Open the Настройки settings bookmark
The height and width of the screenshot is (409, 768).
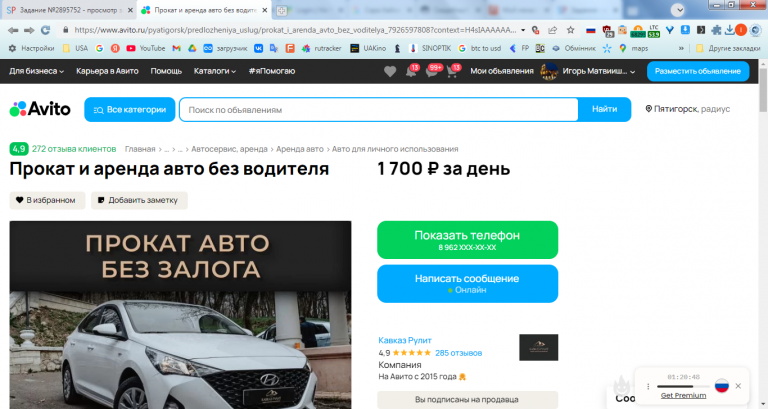[x=31, y=48]
